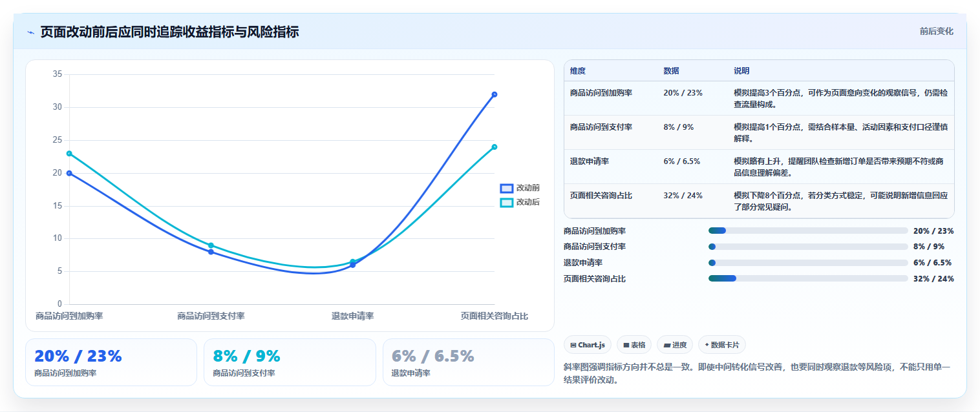Click the lightning icon beside the title
980x412 pixels.
point(30,32)
